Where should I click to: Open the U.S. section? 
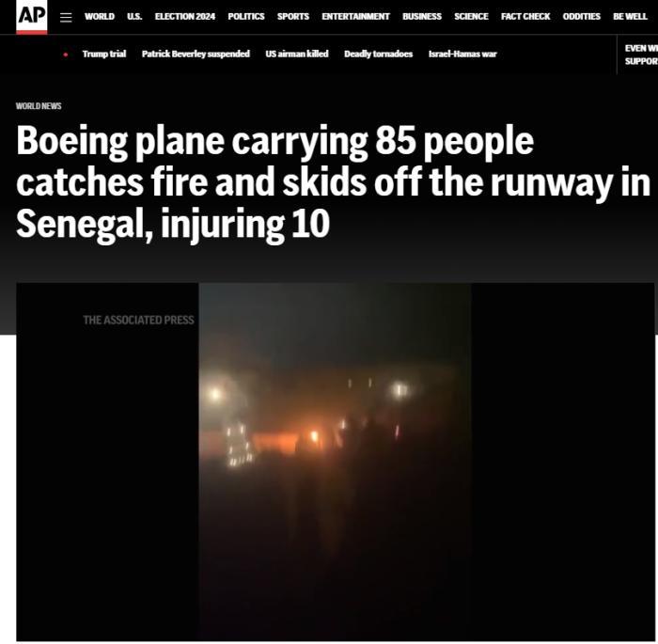click(x=134, y=16)
